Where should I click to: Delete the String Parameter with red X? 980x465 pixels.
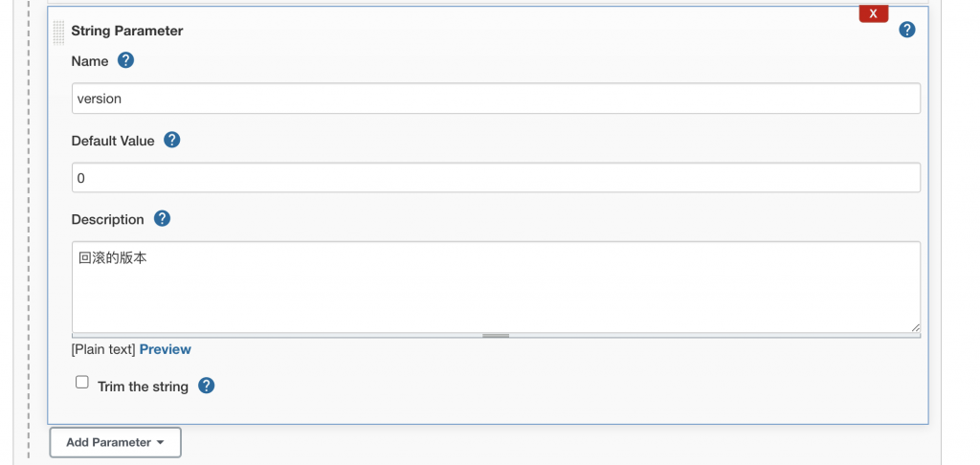pos(873,13)
